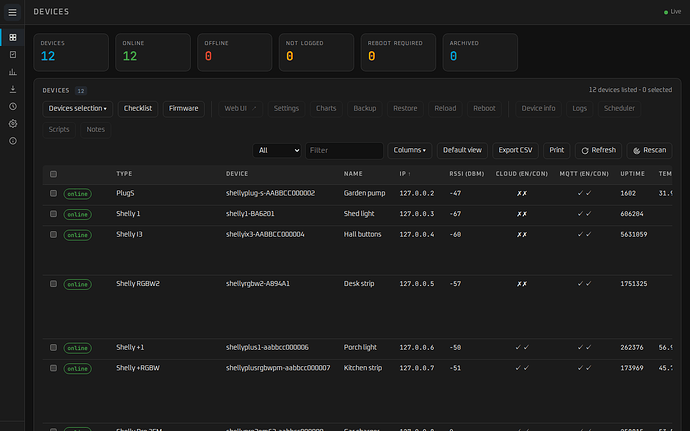Click the Export CSV button
This screenshot has height=431, width=690.
tap(515, 151)
